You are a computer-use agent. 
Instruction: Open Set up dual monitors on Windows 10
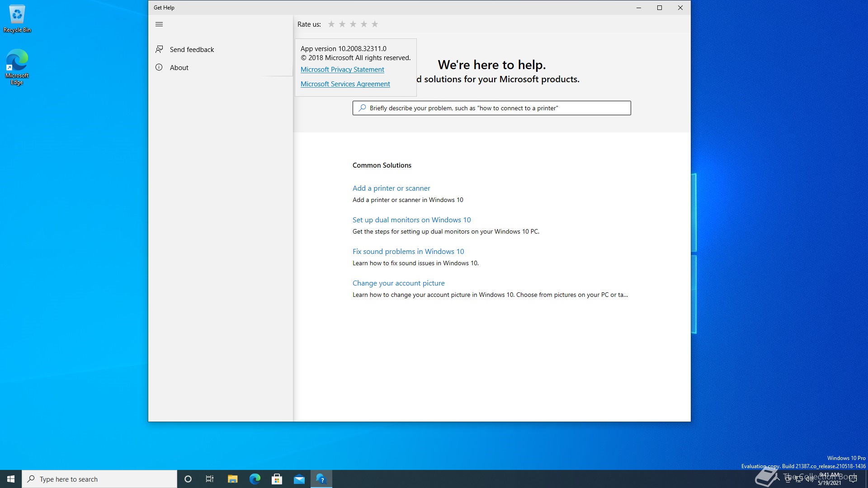[411, 220]
